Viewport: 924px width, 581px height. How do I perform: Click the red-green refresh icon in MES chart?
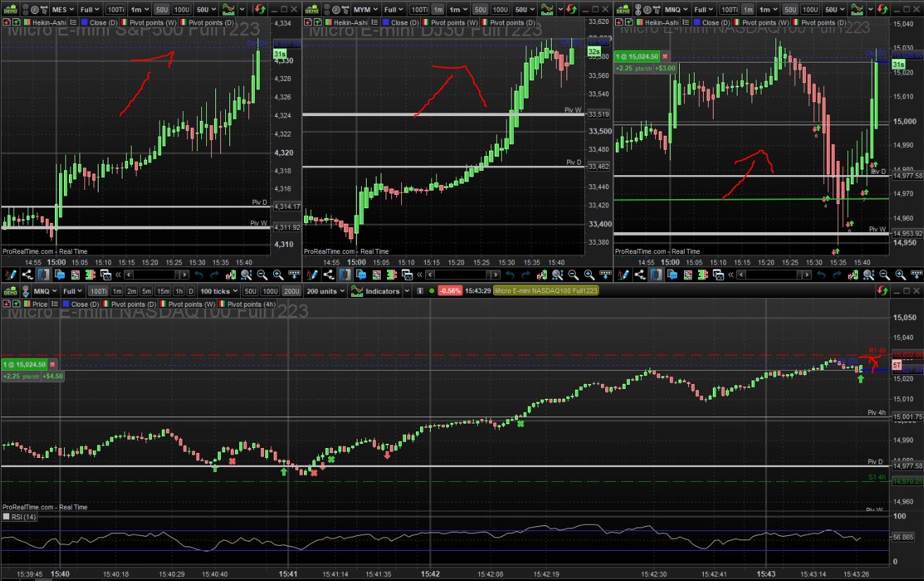point(260,10)
